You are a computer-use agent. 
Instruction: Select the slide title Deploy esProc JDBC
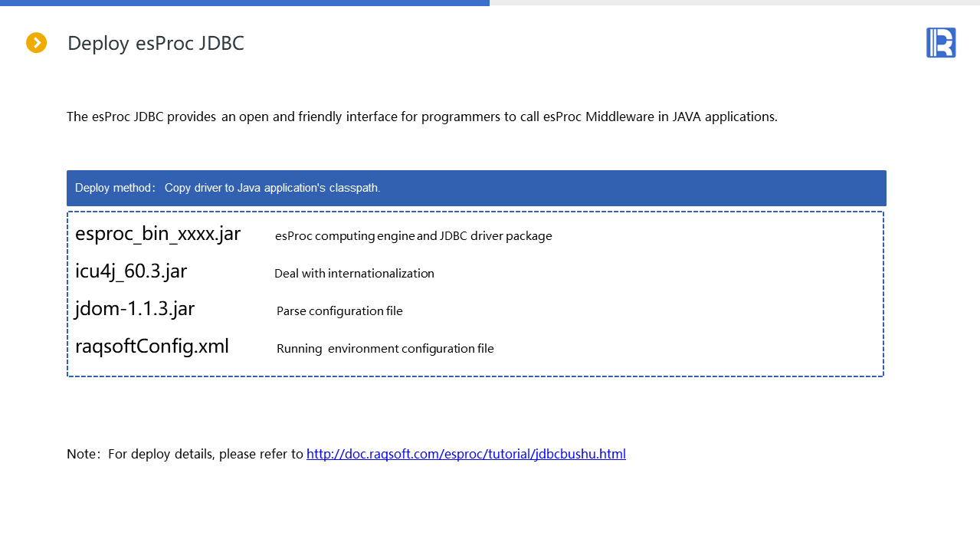pyautogui.click(x=156, y=43)
